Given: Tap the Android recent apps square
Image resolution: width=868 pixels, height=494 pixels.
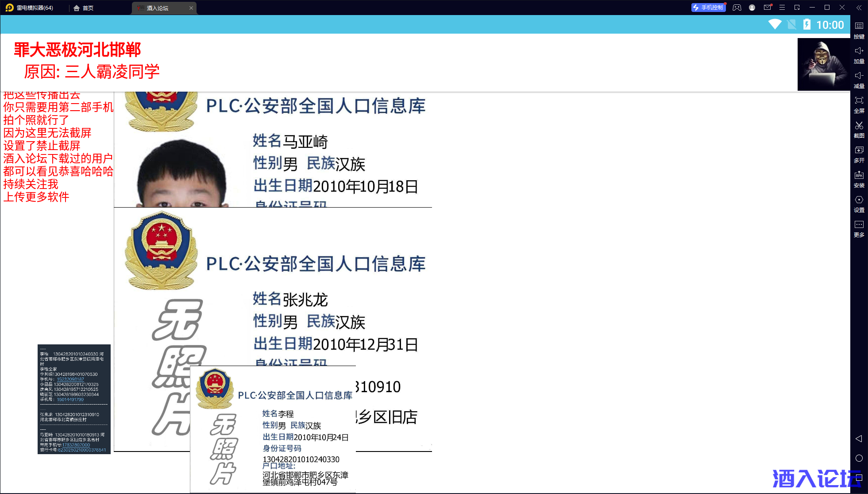Looking at the screenshot, I should [859, 478].
